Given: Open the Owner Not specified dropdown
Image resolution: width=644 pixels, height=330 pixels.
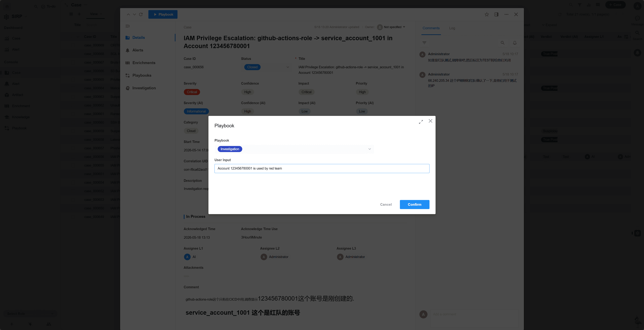Looking at the screenshot, I should tap(391, 27).
